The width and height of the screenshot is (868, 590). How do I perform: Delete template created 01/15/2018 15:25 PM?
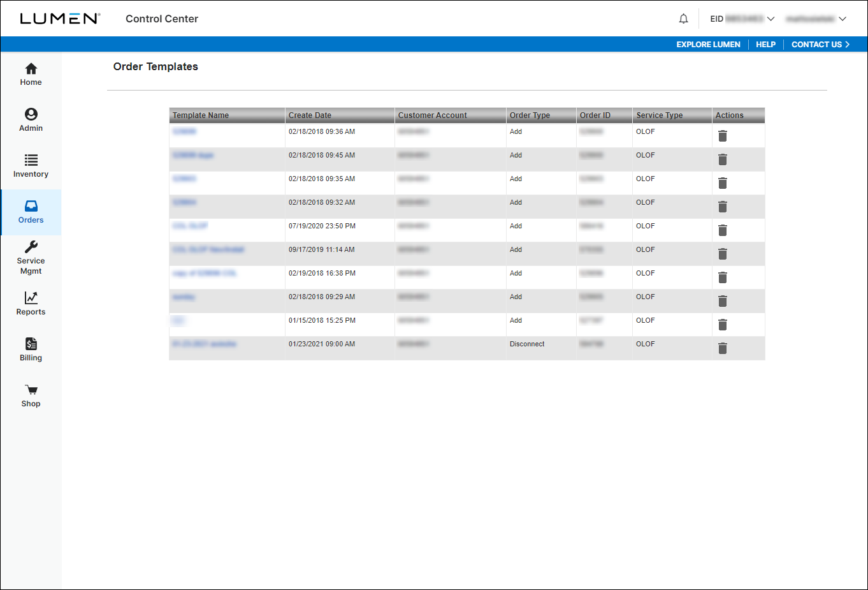[x=723, y=325]
